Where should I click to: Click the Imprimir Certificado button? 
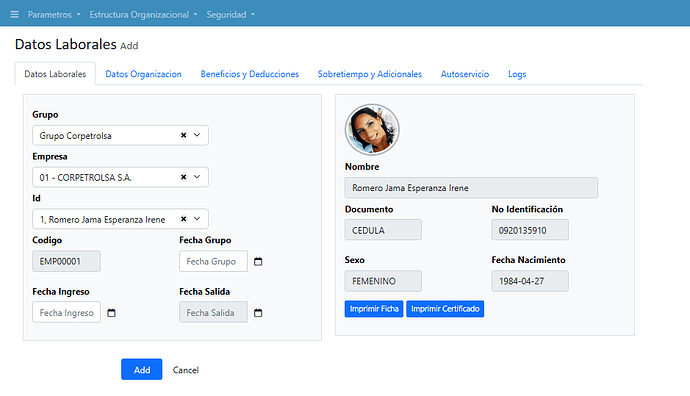tap(445, 309)
